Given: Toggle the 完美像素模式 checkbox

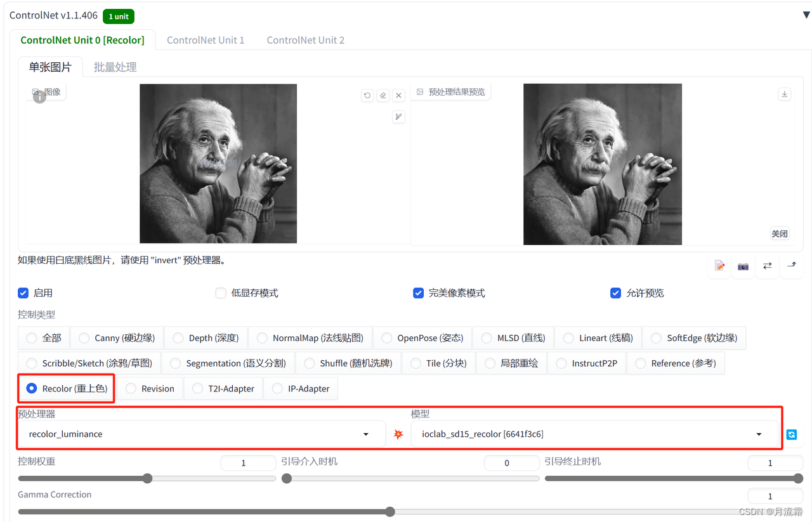Looking at the screenshot, I should [x=418, y=293].
